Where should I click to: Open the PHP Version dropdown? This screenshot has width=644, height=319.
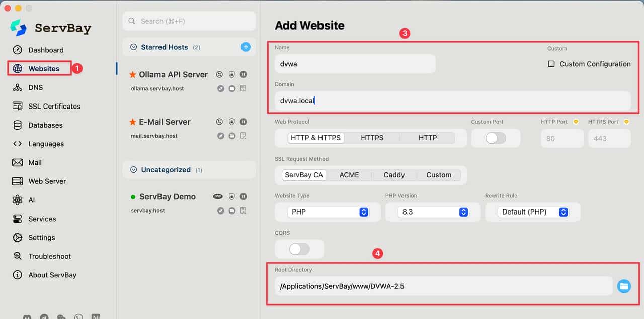pyautogui.click(x=433, y=212)
